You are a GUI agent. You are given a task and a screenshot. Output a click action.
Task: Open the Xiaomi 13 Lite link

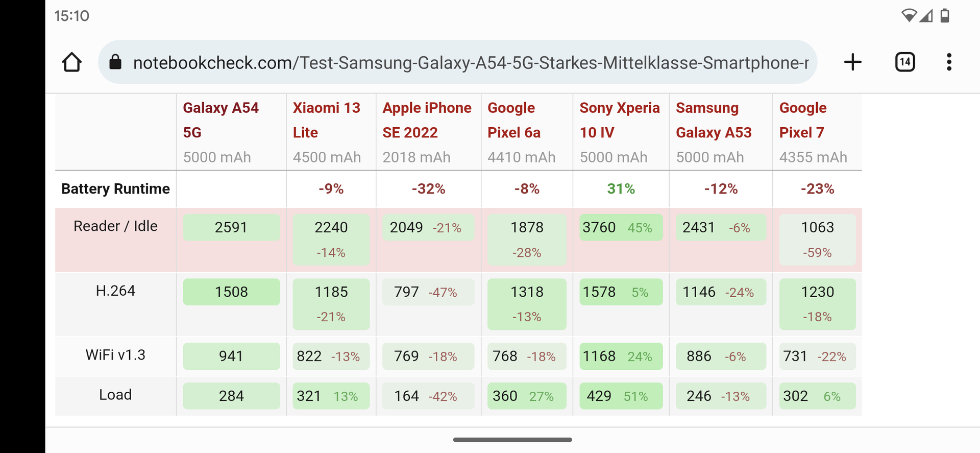326,120
